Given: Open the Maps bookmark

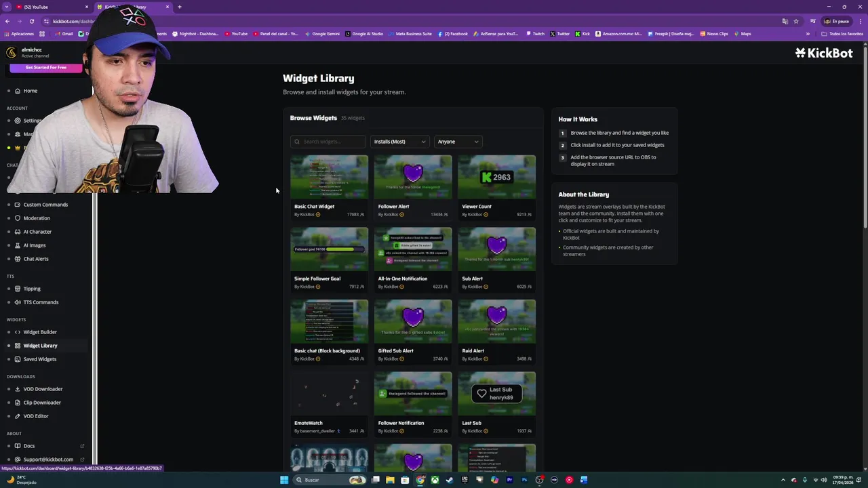Looking at the screenshot, I should tap(742, 34).
